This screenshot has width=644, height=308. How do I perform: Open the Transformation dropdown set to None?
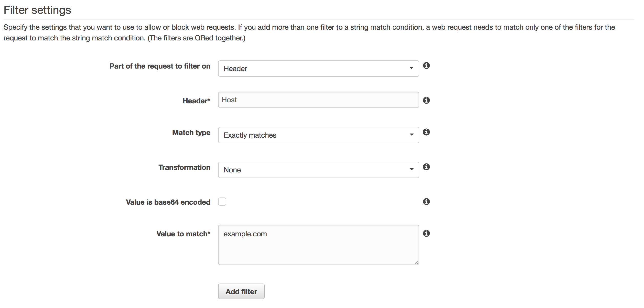(318, 170)
